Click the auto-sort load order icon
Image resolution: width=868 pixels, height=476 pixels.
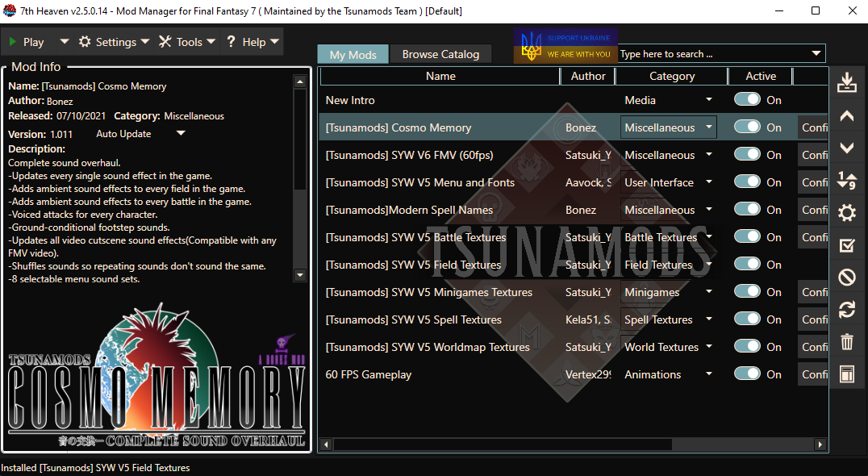pyautogui.click(x=847, y=180)
